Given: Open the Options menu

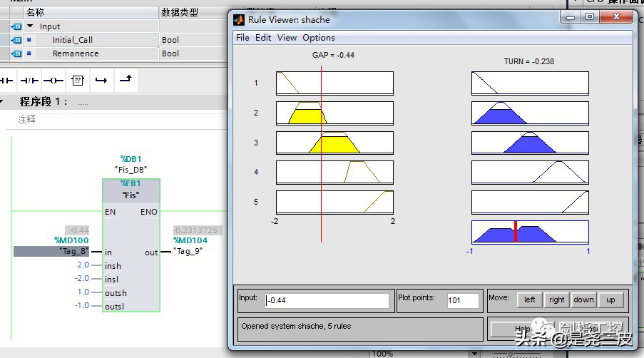Looking at the screenshot, I should [318, 38].
